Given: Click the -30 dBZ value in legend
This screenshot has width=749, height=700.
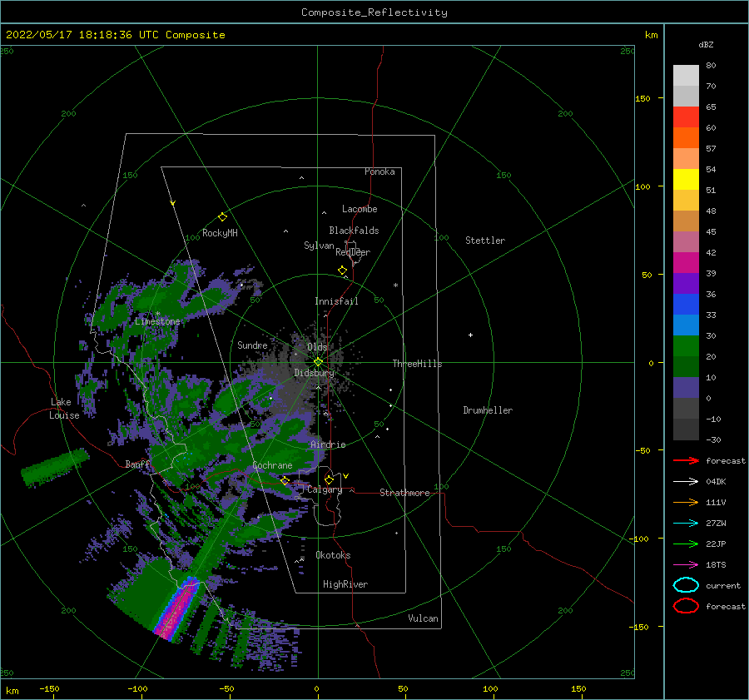Looking at the screenshot, I should tap(714, 440).
